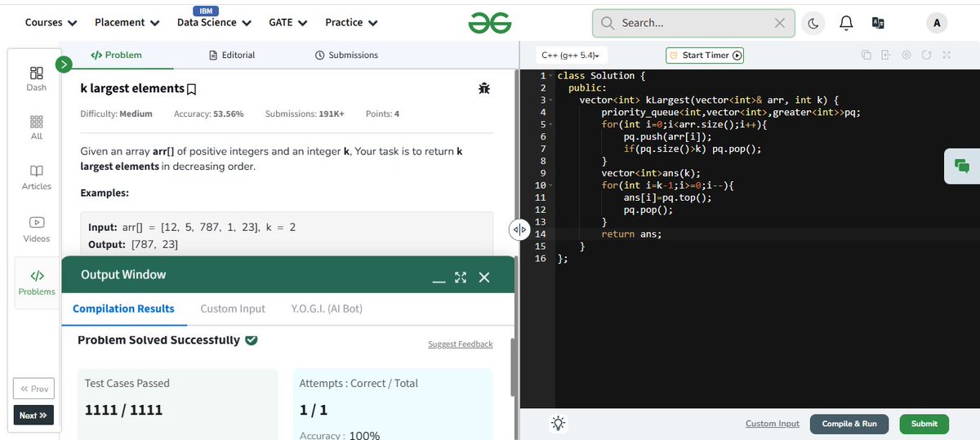Click into the Search input field
This screenshot has width=980, height=440.
click(x=693, y=24)
